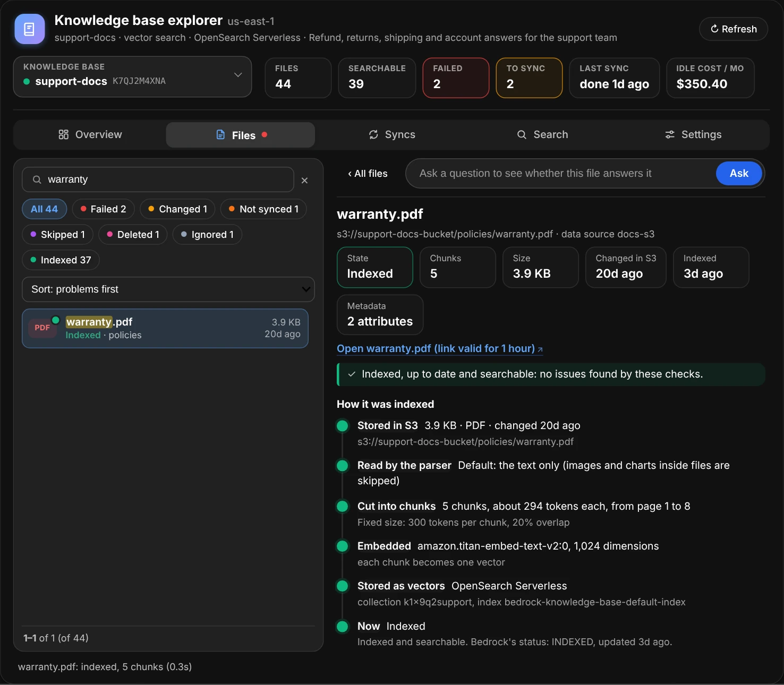Click the PDF icon on warranty.pdf row
Screen dimensions: 784x685
[42, 328]
